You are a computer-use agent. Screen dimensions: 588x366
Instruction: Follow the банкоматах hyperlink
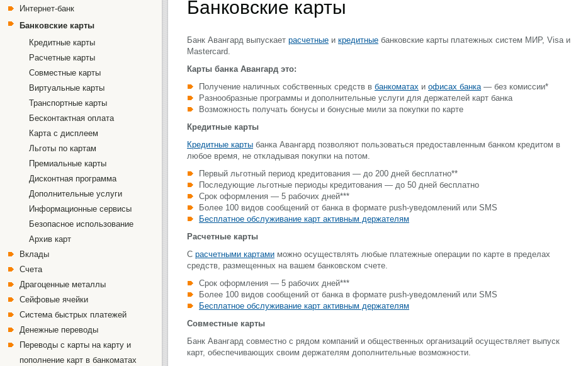(396, 86)
